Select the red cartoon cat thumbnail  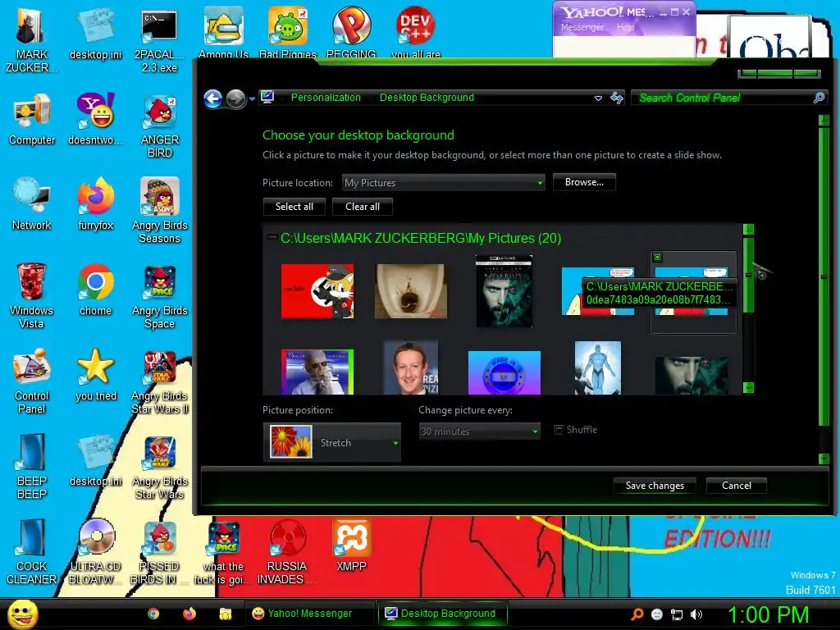point(317,291)
